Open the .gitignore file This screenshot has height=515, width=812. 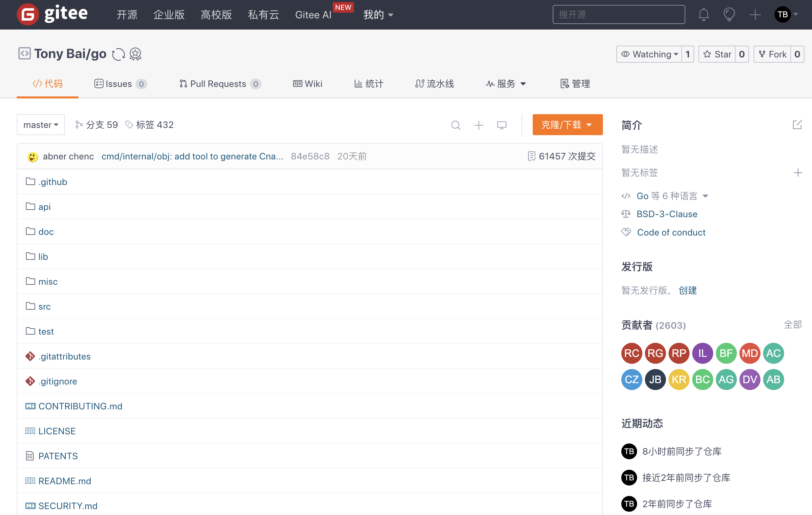click(x=58, y=381)
